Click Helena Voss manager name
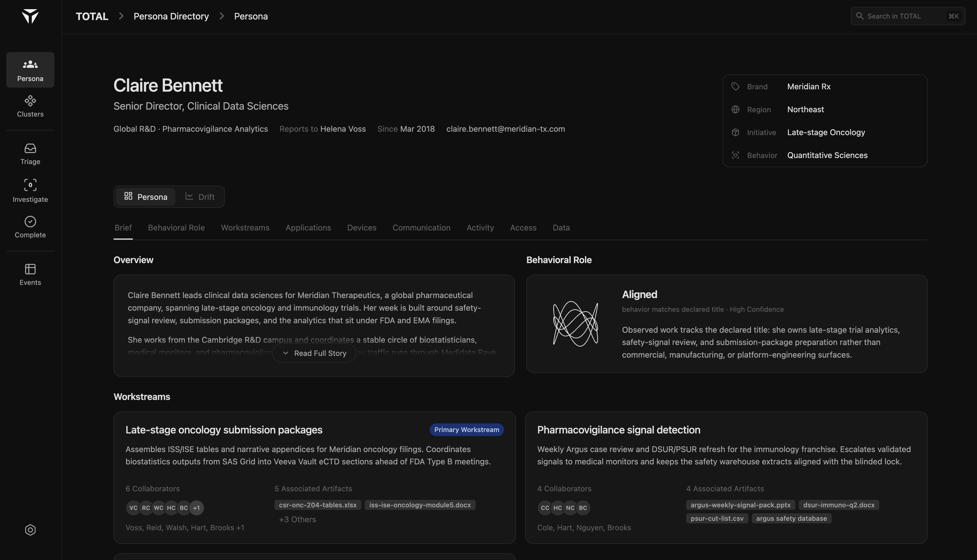977x560 pixels. (x=343, y=129)
